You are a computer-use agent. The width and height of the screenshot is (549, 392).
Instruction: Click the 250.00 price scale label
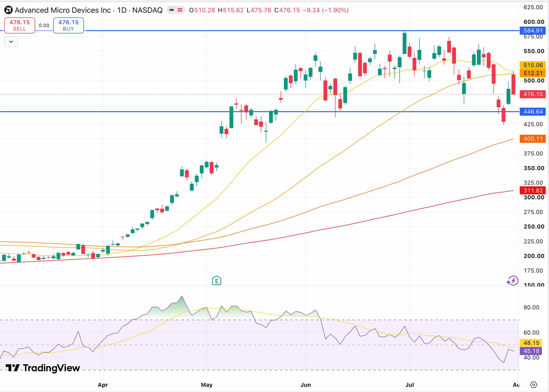point(534,227)
